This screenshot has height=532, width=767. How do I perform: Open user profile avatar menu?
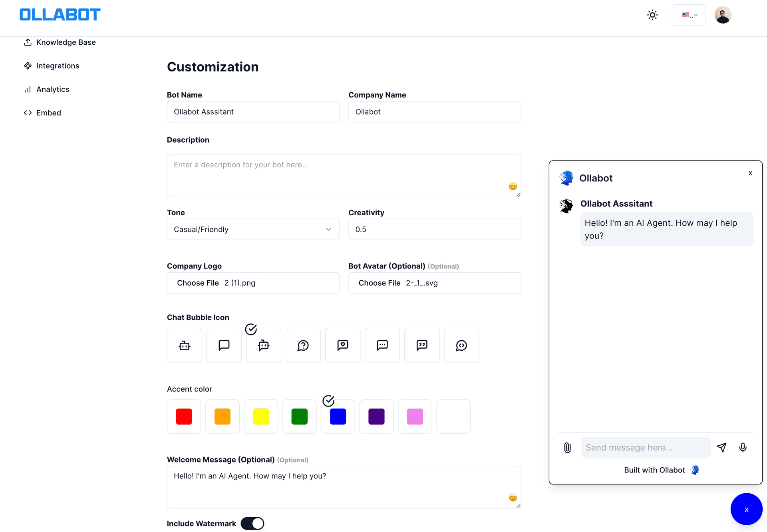[x=723, y=15]
